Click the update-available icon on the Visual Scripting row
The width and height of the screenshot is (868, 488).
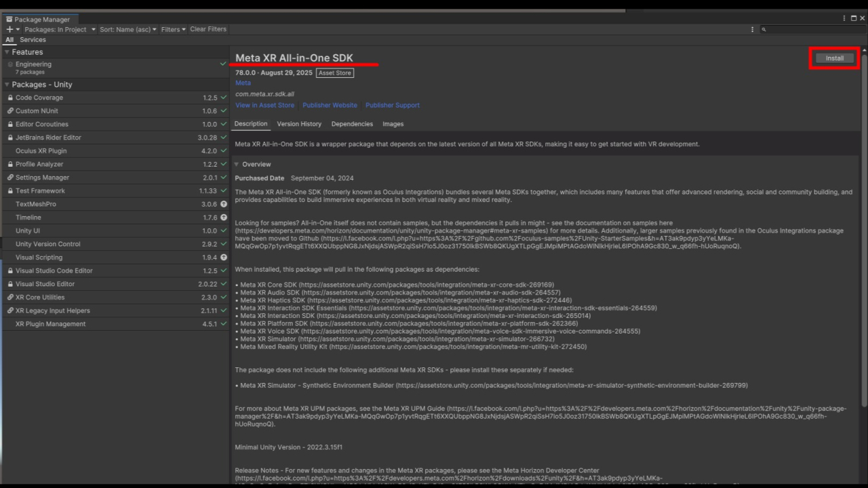[x=224, y=257]
